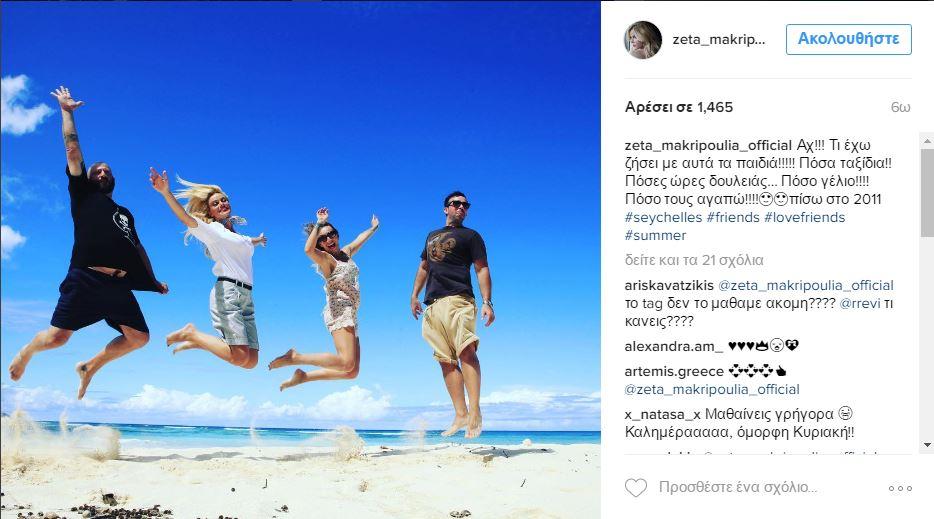Viewport: 934px width, 519px height.
Task: Open alexandra.am_ commenter profile
Action: click(674, 346)
